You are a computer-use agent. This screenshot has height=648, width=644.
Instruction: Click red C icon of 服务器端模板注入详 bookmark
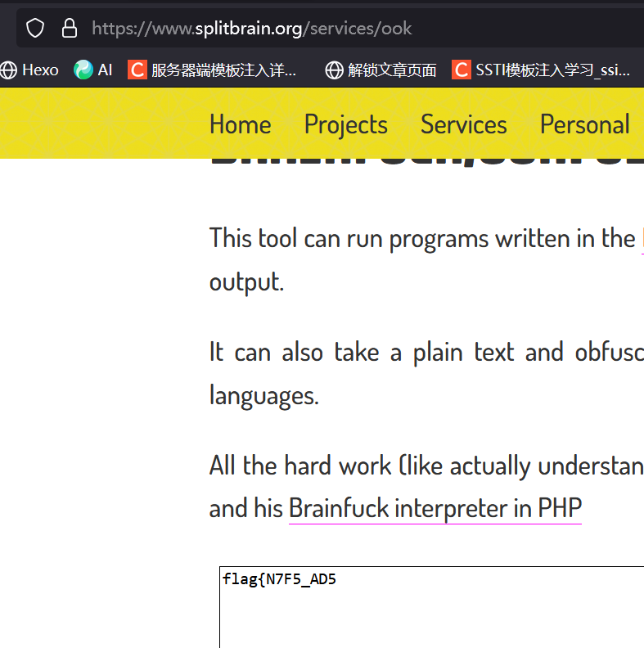[x=137, y=70]
